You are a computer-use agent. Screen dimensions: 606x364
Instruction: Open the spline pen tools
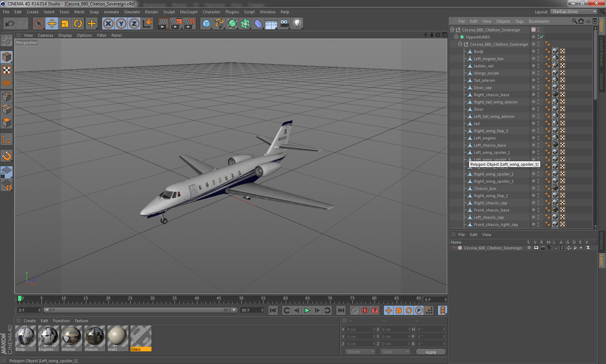(x=219, y=24)
